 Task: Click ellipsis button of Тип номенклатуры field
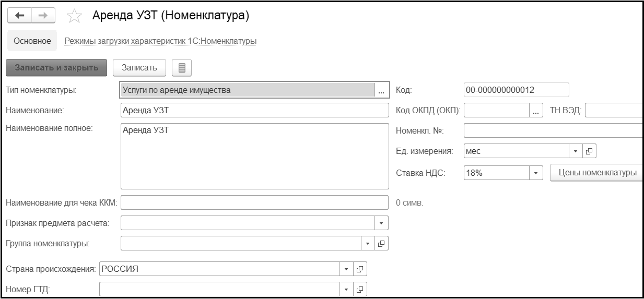coord(382,90)
